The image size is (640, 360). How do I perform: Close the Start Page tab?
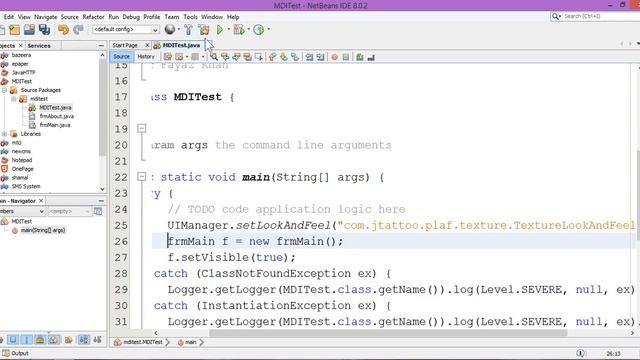pyautogui.click(x=147, y=45)
